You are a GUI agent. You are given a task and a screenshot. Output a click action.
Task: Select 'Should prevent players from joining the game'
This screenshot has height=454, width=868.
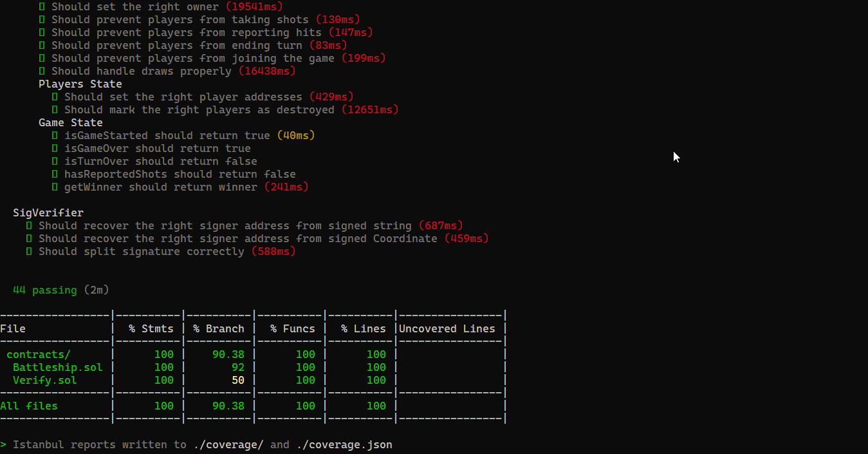pos(193,58)
